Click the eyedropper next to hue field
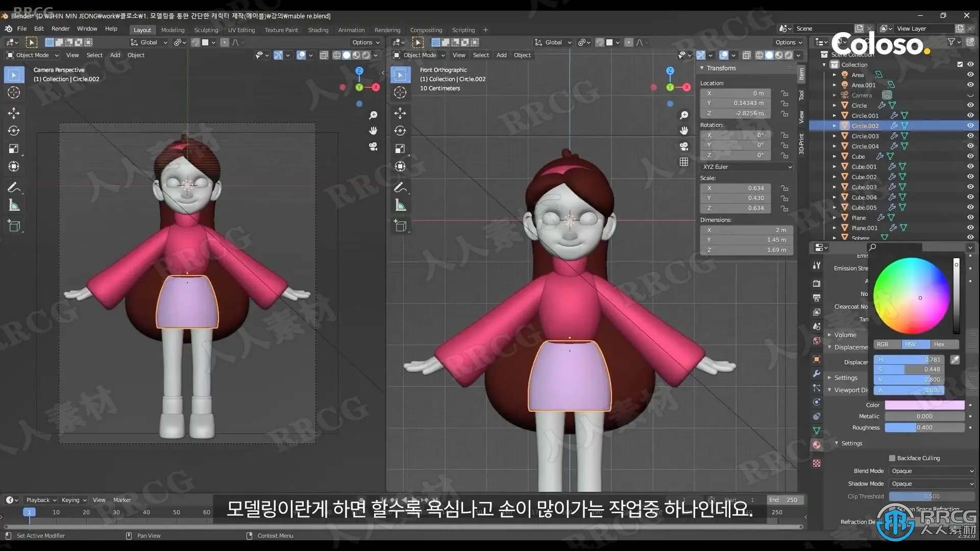Viewport: 980px width, 551px height. [954, 360]
